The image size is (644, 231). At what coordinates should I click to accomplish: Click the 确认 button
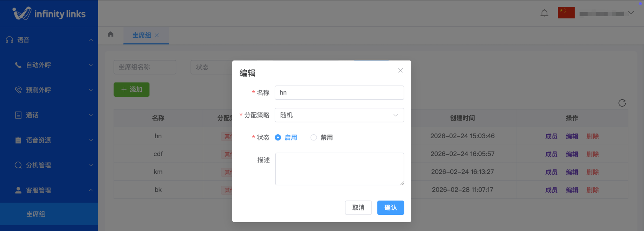[390, 208]
